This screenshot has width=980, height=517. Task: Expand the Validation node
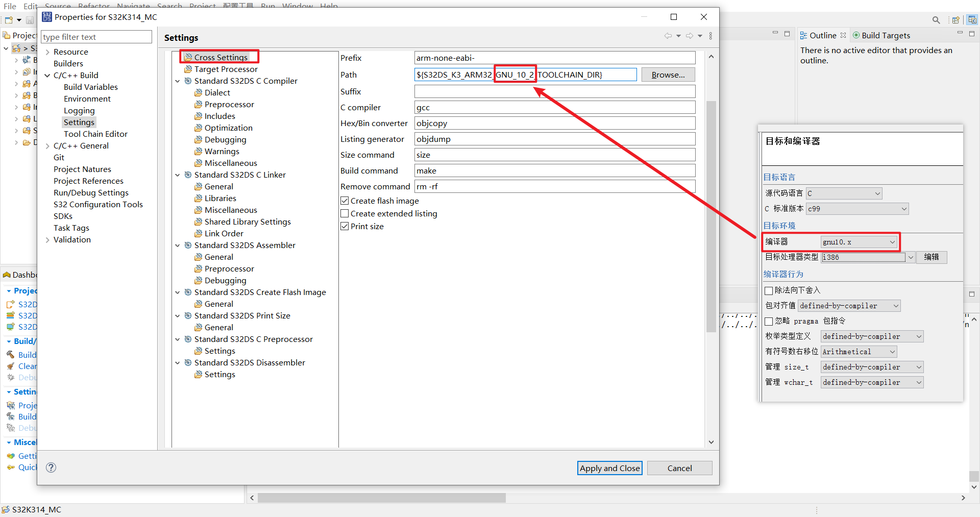coord(47,240)
